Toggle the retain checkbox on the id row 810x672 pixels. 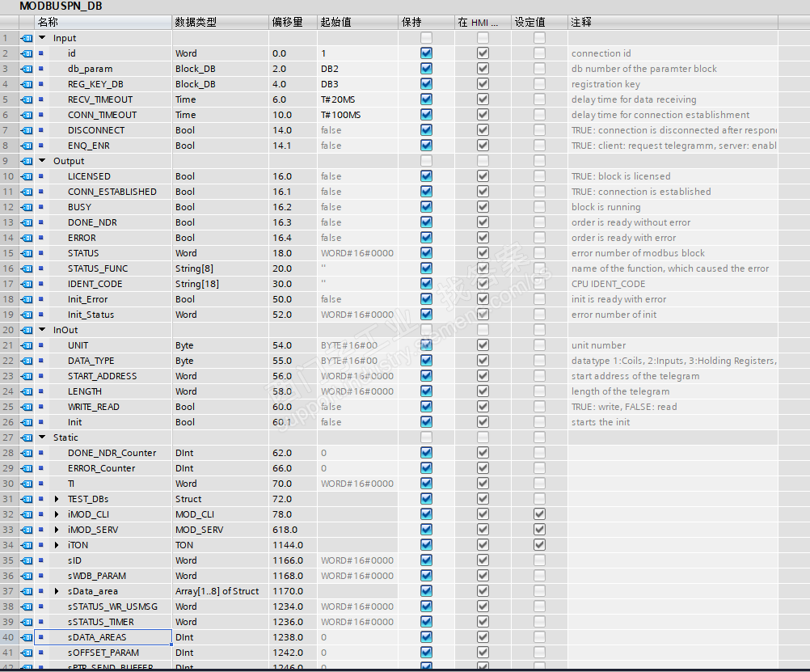[426, 53]
